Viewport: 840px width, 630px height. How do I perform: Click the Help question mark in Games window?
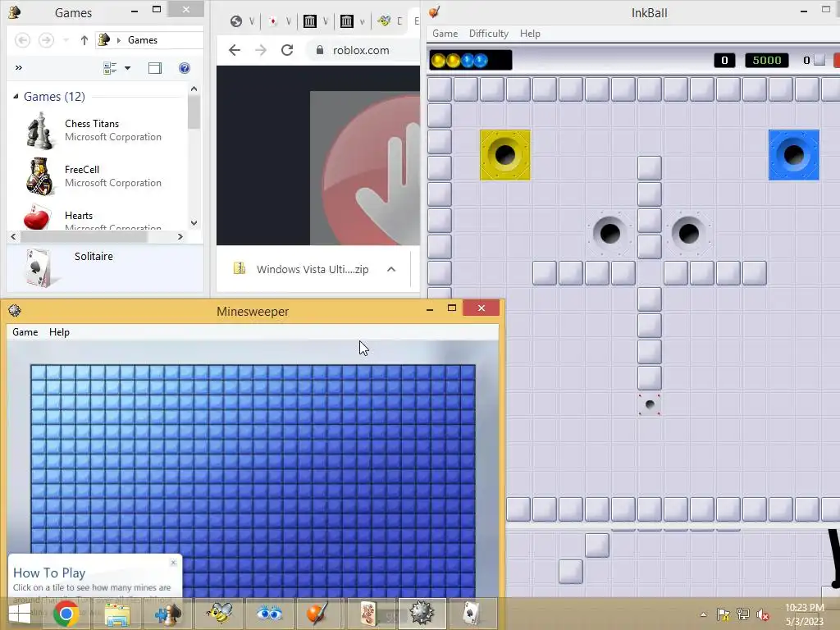point(185,68)
